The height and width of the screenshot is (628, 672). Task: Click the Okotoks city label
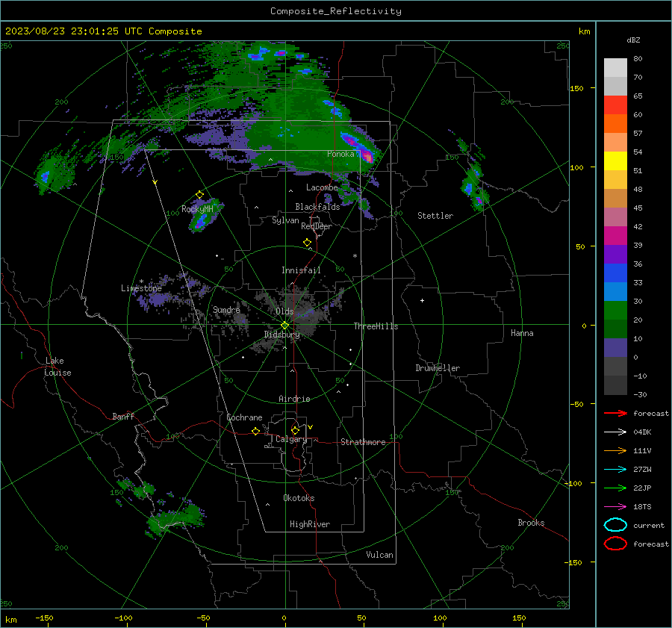point(299,498)
